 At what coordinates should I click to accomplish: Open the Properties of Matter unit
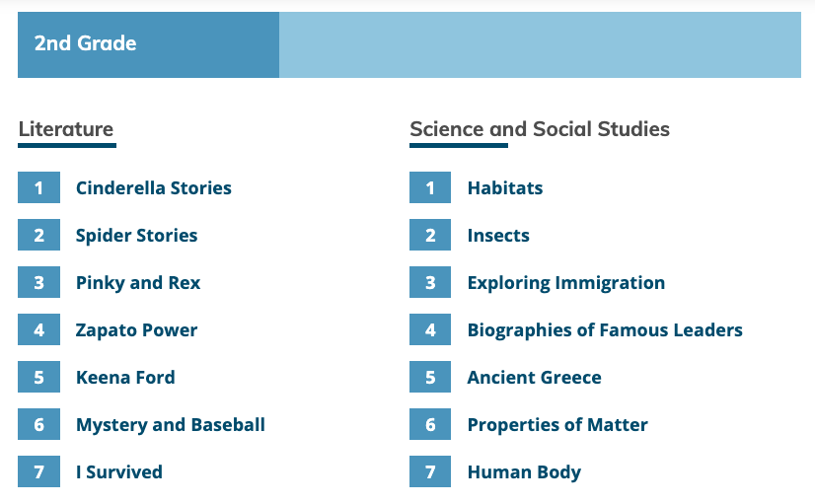click(x=557, y=424)
